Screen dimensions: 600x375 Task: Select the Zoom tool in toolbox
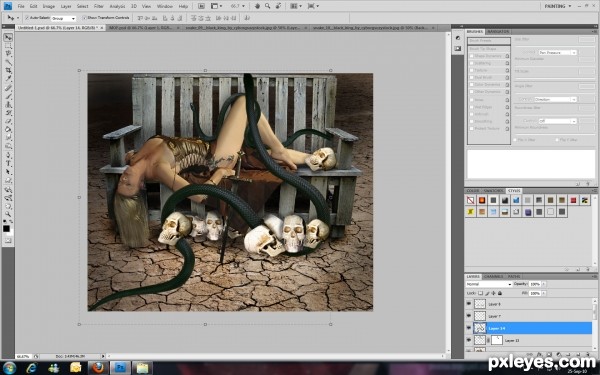(8, 214)
